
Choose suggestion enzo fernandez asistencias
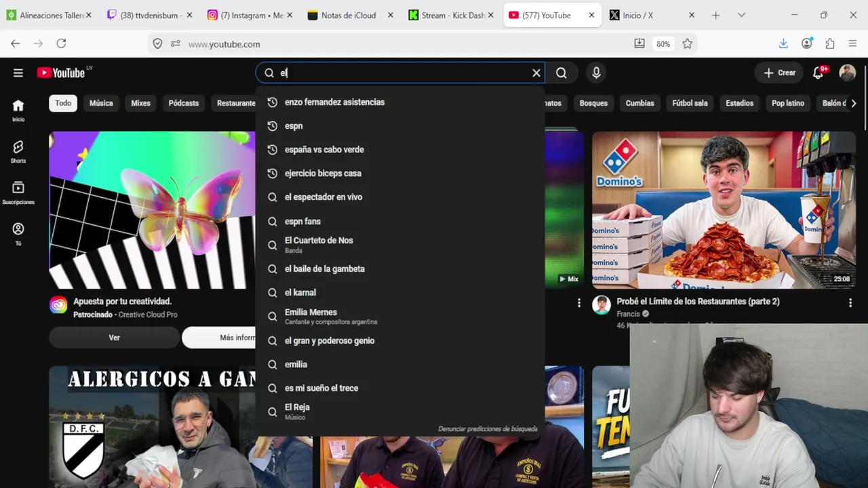400,102
